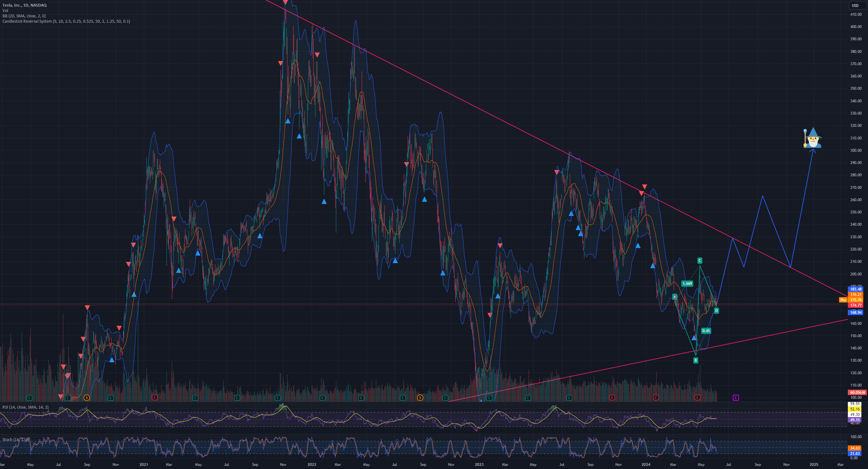This screenshot has height=469, width=868.
Task: Select the pattern point B label
Action: pos(695,360)
